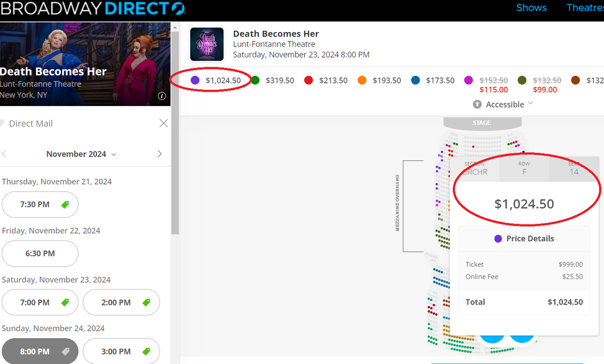
Task: Click the Total $1,024.50 row
Action: [524, 302]
